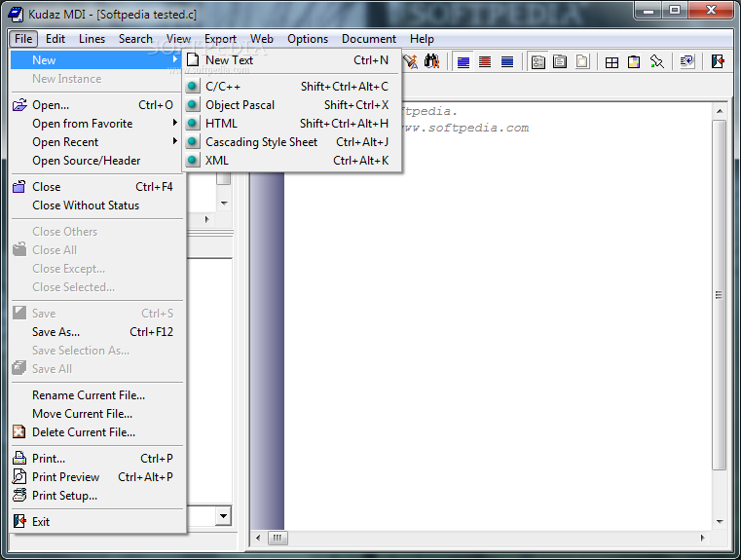The image size is (741, 560).
Task: Click the binoculars replace toolbar icon
Action: pyautogui.click(x=431, y=61)
